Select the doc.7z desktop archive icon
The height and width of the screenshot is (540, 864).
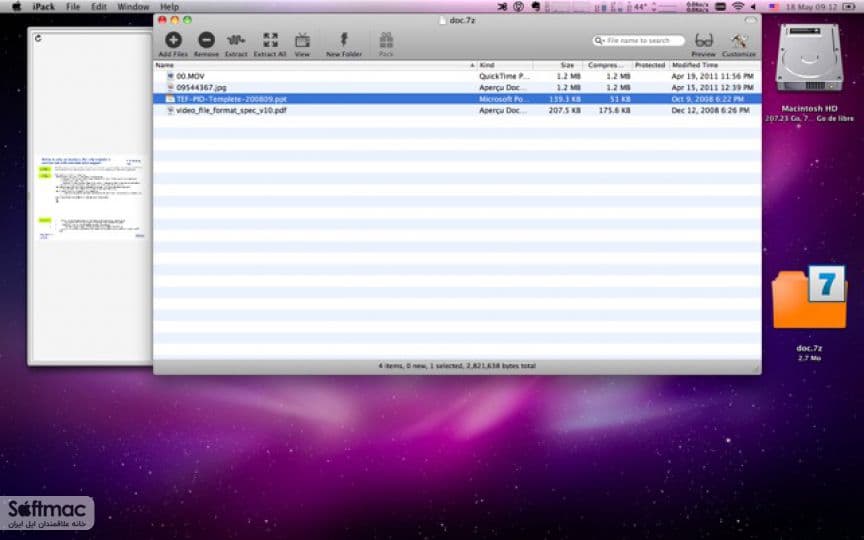point(809,298)
